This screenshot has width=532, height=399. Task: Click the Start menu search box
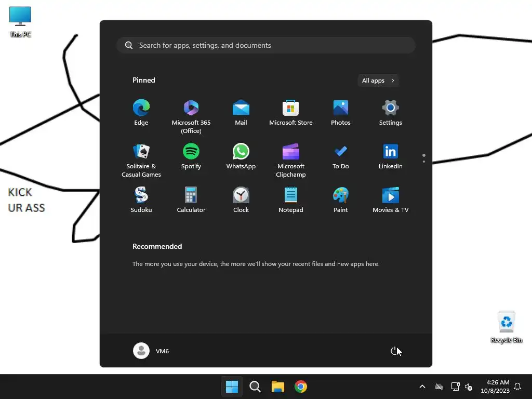click(266, 45)
